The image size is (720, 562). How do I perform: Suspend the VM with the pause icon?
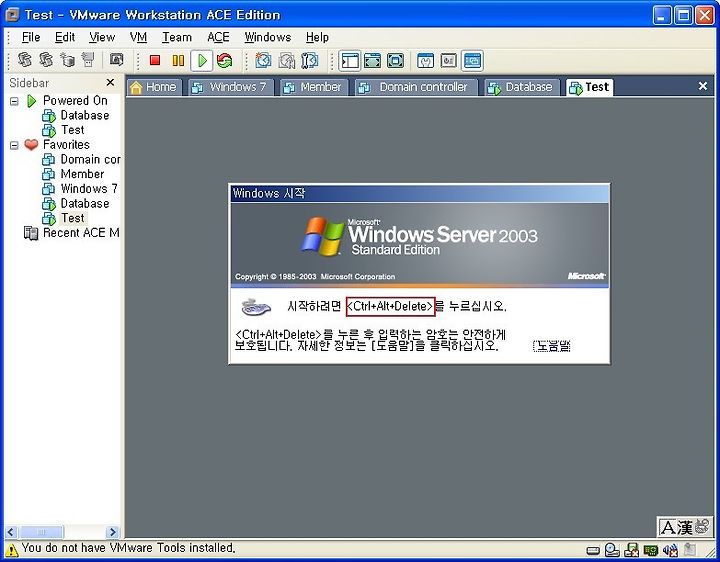click(x=178, y=60)
